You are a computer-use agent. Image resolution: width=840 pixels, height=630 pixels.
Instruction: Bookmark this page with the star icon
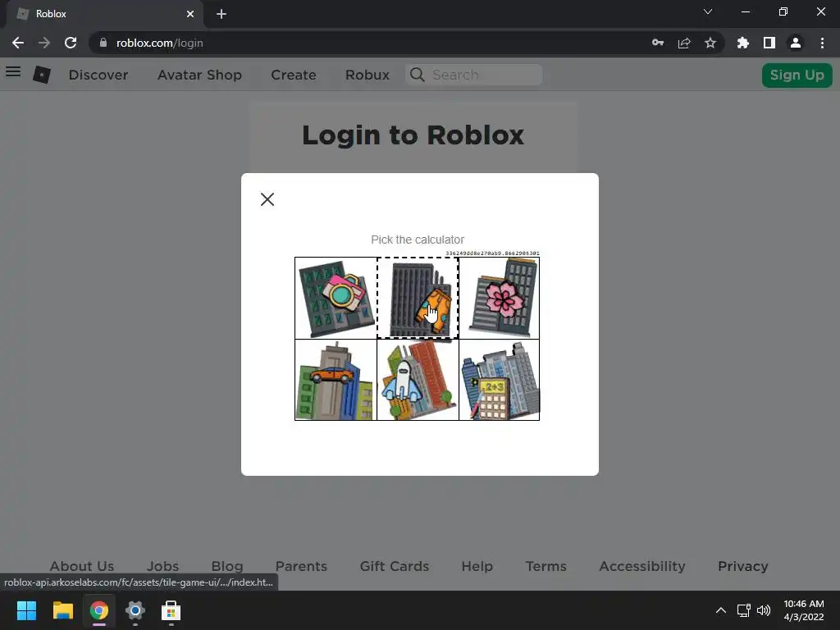[x=710, y=43]
